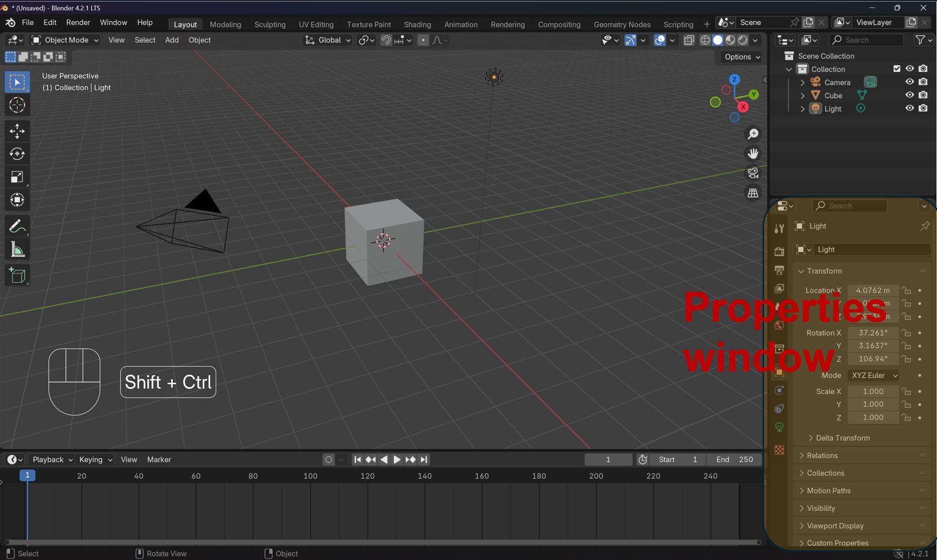Toggle snapping magnet in header

[386, 40]
